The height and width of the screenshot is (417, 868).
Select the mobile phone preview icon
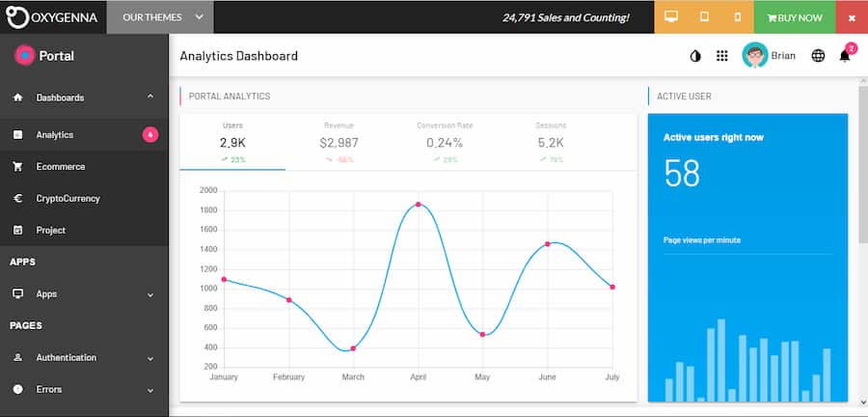pos(738,17)
